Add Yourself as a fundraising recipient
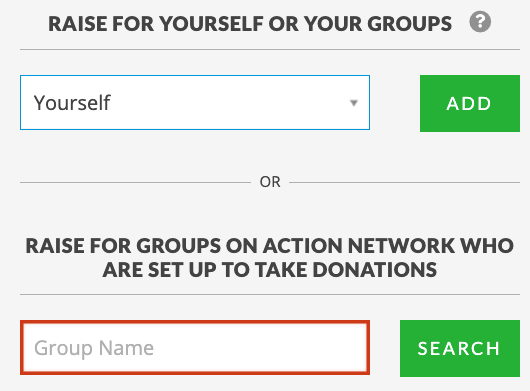The image size is (530, 391). pyautogui.click(x=470, y=103)
